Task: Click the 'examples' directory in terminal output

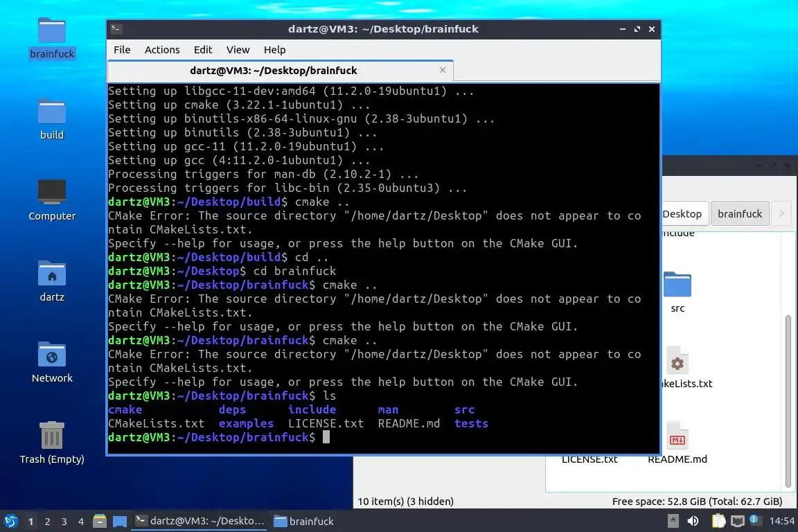Action: [246, 423]
